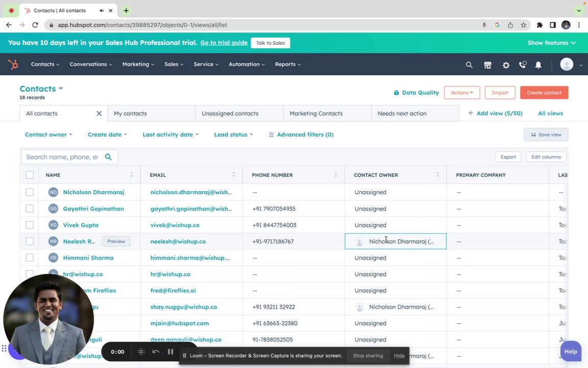Viewport: 588px width, 368px height.
Task: Click the Loom drag handle grid icon
Action: (x=141, y=352)
